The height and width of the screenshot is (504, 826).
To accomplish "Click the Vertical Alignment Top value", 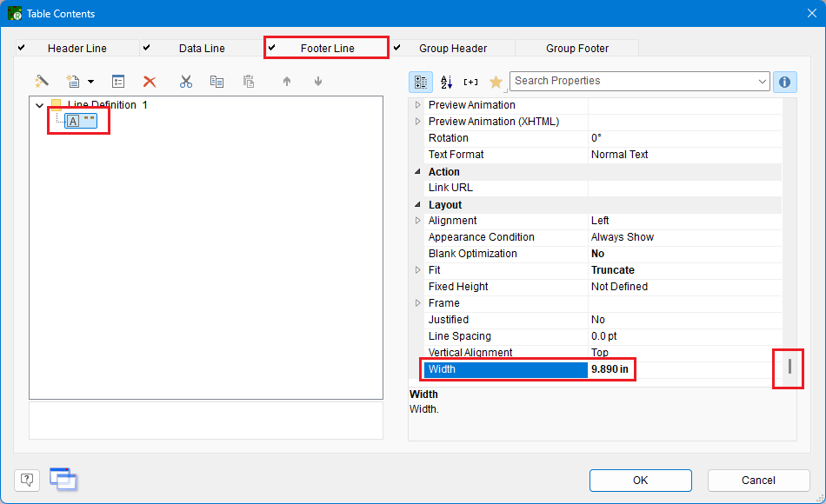I will click(599, 352).
